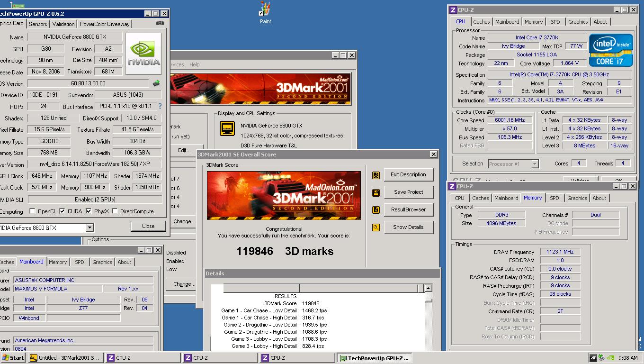Open the Windows Start menu
This screenshot has width=644, height=364.
(x=13, y=358)
